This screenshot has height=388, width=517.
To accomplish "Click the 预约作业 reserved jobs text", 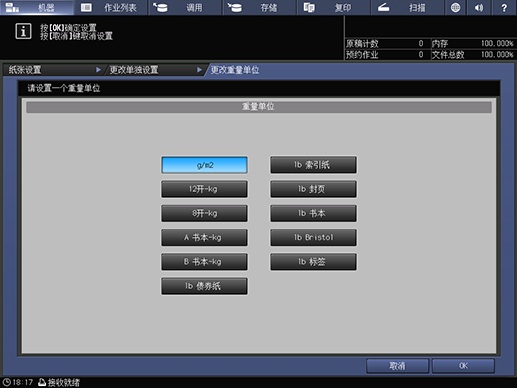I will [362, 55].
